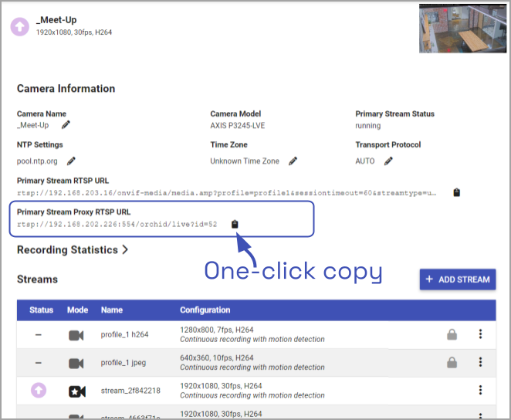511x420 pixels.
Task: Edit the Time Zone pencil icon
Action: (x=293, y=161)
